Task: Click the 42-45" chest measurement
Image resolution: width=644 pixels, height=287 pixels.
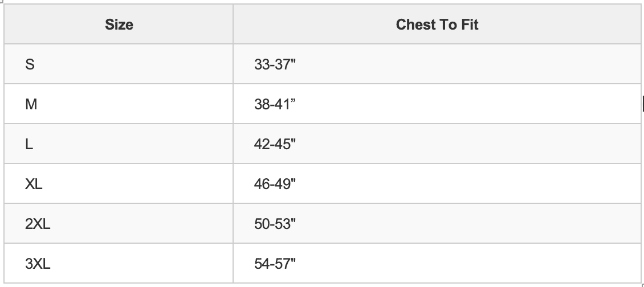Action: coord(275,144)
